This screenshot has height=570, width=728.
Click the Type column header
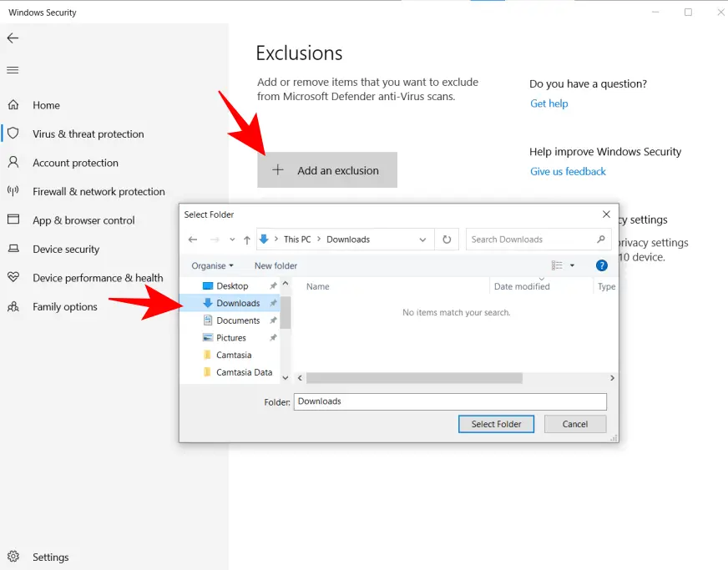[606, 286]
